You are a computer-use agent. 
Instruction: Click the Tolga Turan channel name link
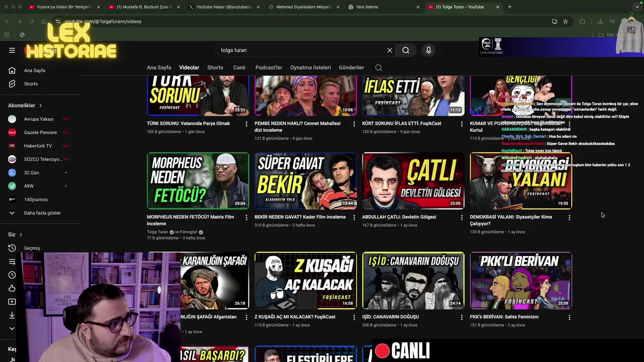point(157,232)
